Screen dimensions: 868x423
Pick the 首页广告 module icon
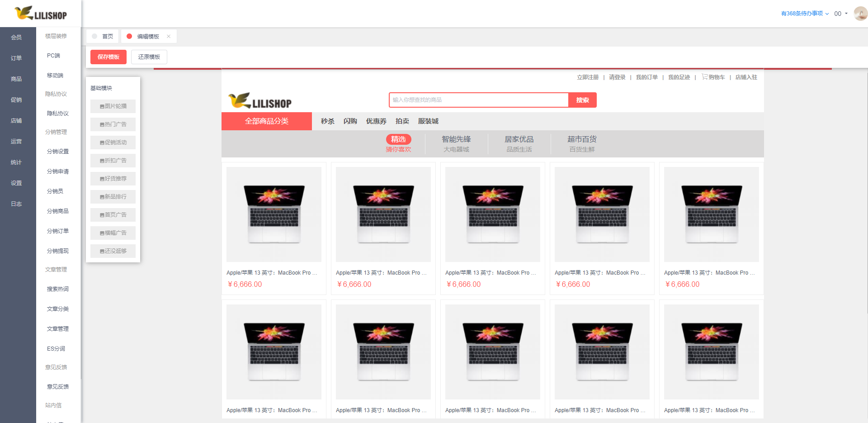tap(102, 215)
